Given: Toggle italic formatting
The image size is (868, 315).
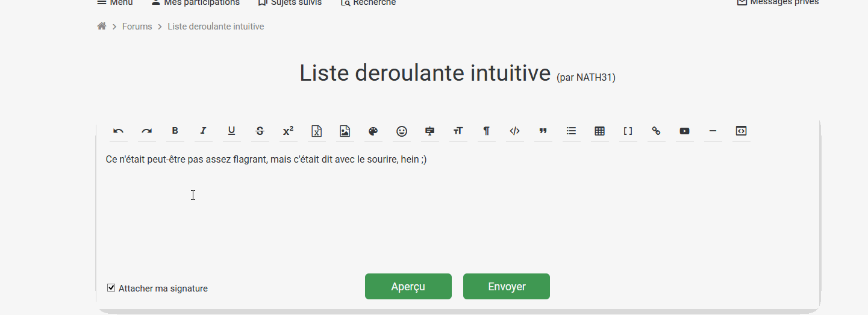Looking at the screenshot, I should coord(203,131).
